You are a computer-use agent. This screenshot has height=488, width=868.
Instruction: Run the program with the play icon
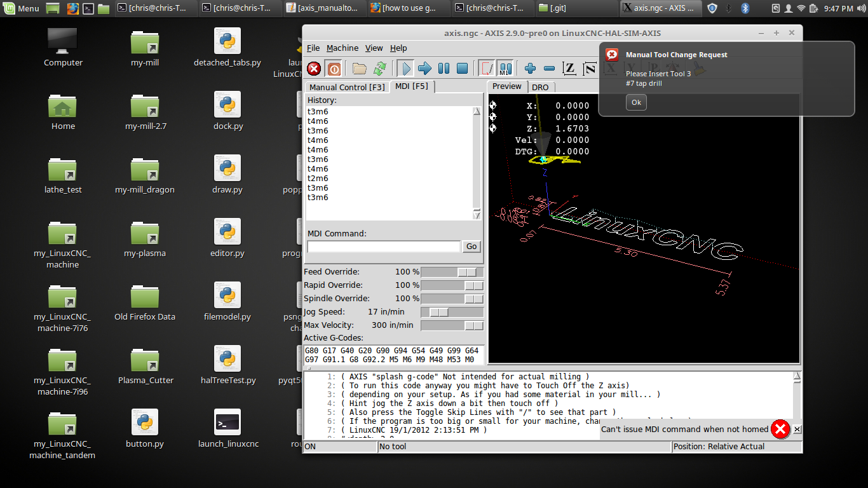(x=405, y=69)
